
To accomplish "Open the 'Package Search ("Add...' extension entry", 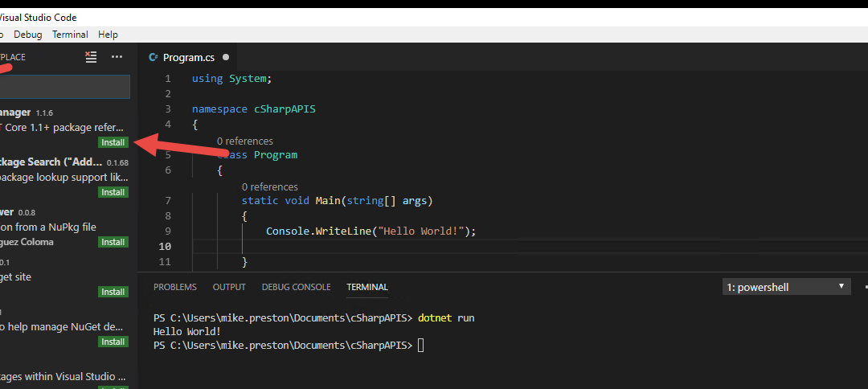I will 64,177.
